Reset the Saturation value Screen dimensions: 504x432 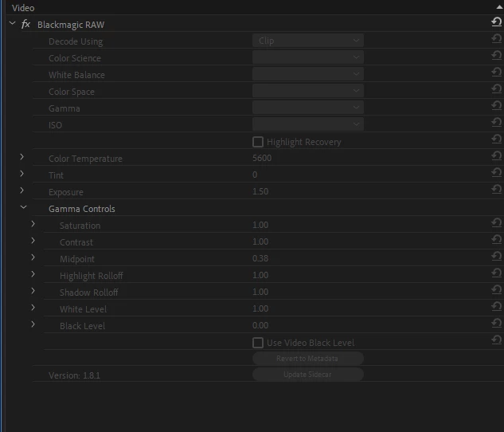(496, 222)
